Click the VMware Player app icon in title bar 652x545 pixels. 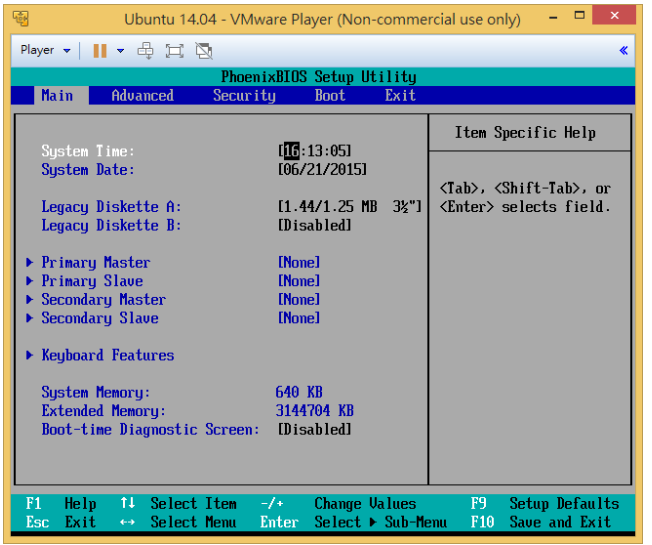click(x=20, y=18)
